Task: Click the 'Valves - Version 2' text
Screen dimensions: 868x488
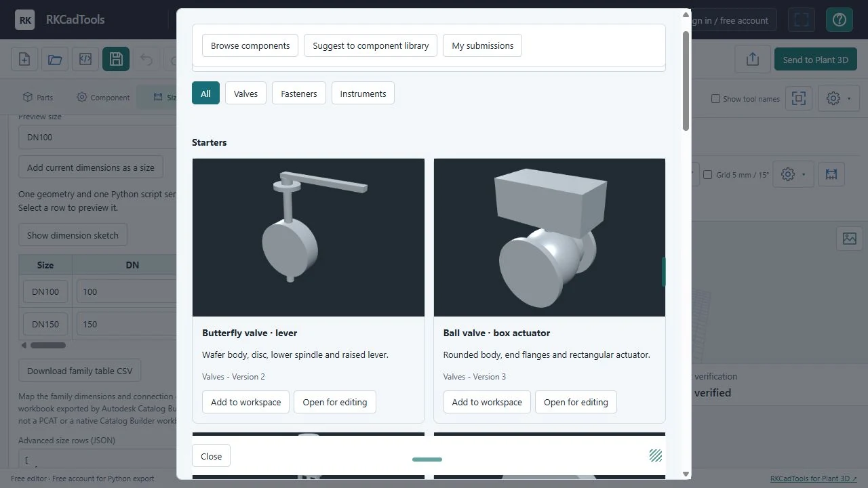Action: pyautogui.click(x=233, y=377)
